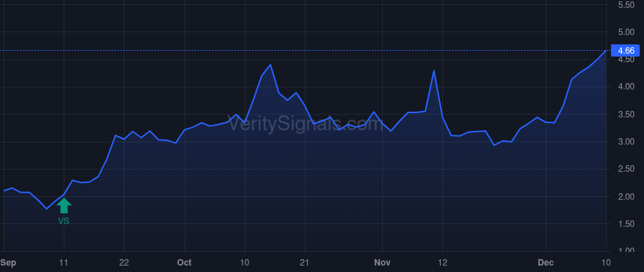Click the 3.00 price axis label
This screenshot has width=644, height=272.
[x=626, y=142]
